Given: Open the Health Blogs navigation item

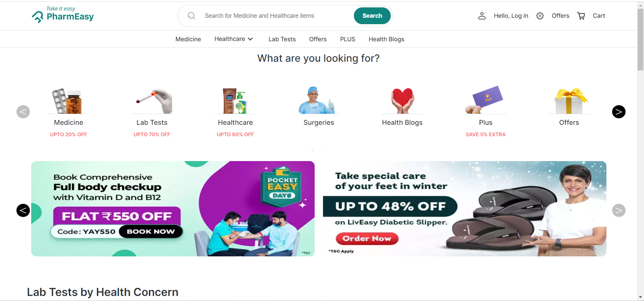Looking at the screenshot, I should (x=386, y=39).
